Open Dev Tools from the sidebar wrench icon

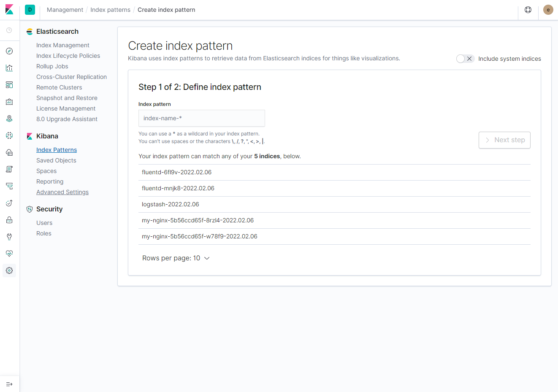click(x=9, y=237)
